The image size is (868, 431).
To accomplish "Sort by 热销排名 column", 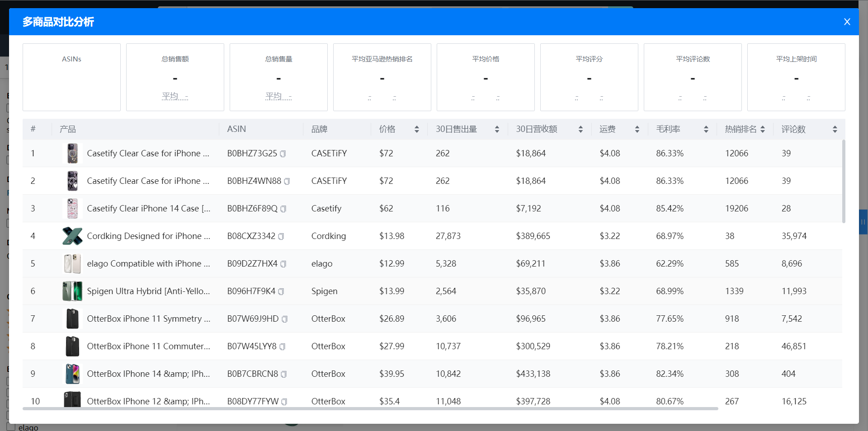I will coord(763,130).
